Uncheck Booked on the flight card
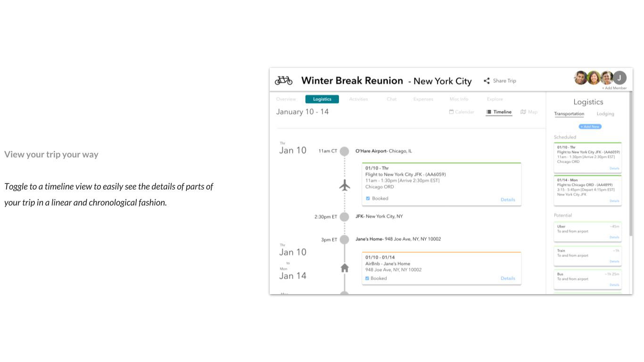Screen dimensions: 644x362 point(368,198)
